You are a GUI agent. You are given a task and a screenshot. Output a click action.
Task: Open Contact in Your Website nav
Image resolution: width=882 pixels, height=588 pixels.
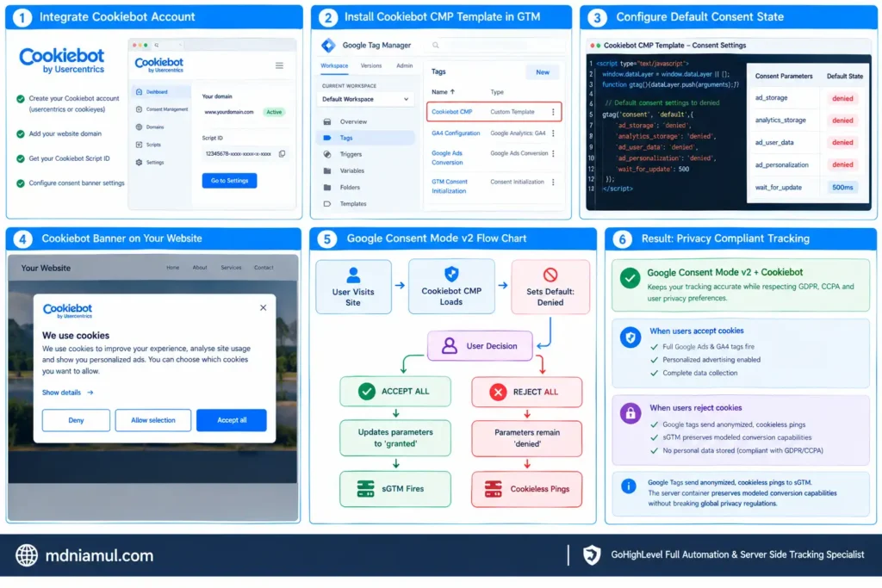[x=264, y=268]
